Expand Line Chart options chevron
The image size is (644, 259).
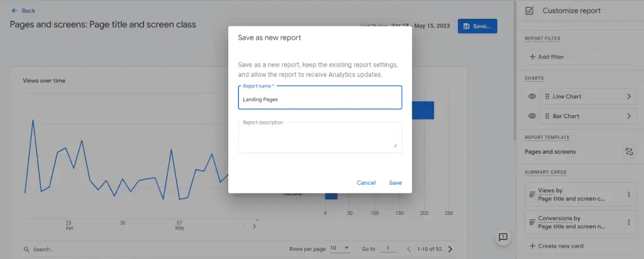(628, 97)
